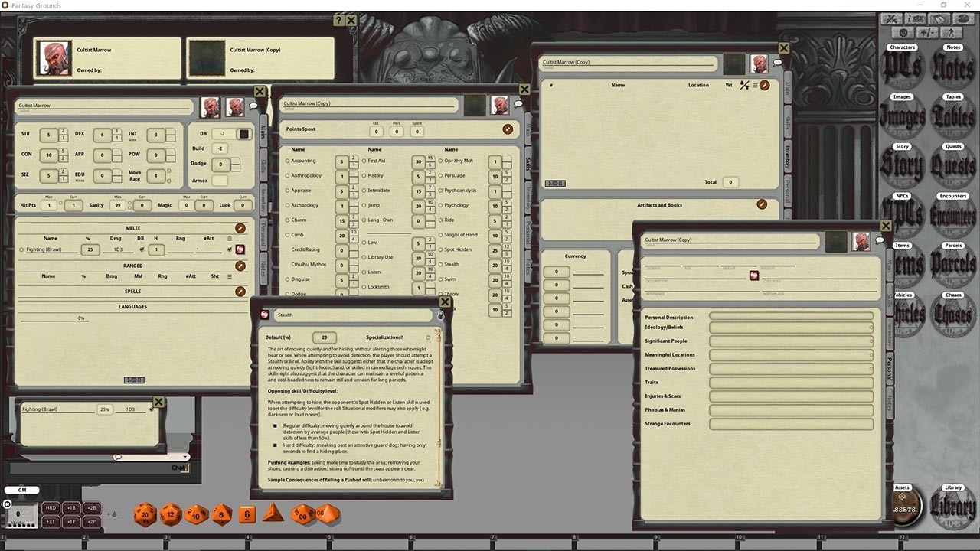Viewport: 980px width, 551px height.
Task: Select the d20 die from the dice tray
Action: tap(145, 514)
